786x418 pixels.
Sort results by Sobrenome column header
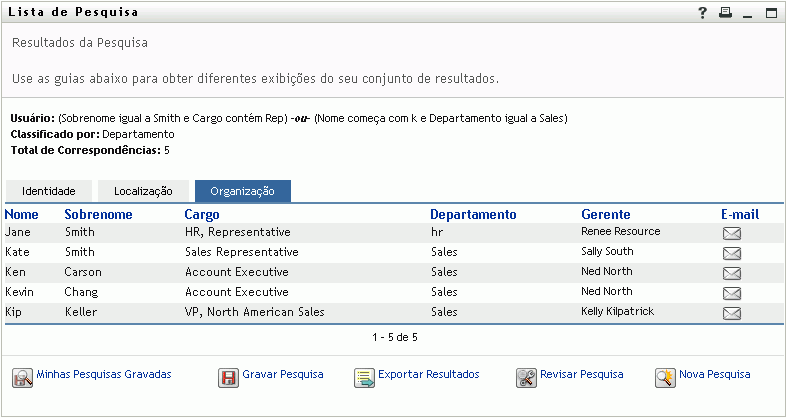pos(98,214)
